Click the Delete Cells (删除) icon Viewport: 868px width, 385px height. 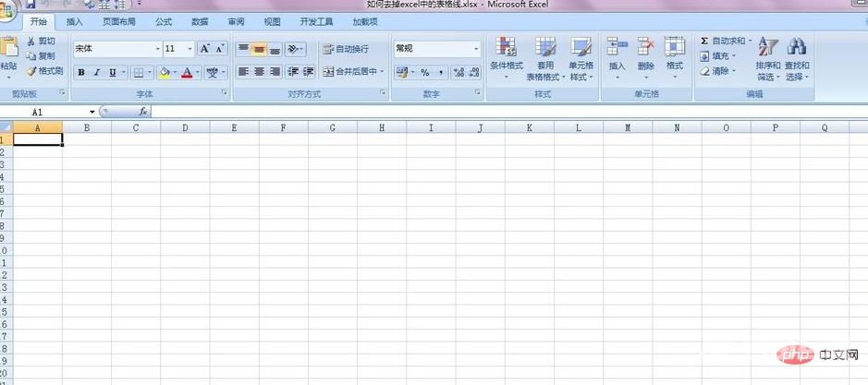[645, 55]
